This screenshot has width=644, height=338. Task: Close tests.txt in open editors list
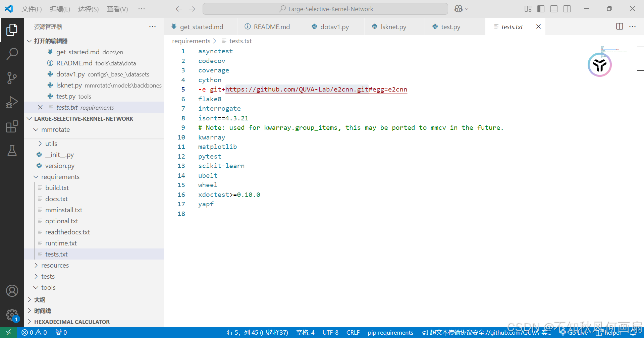coord(40,107)
